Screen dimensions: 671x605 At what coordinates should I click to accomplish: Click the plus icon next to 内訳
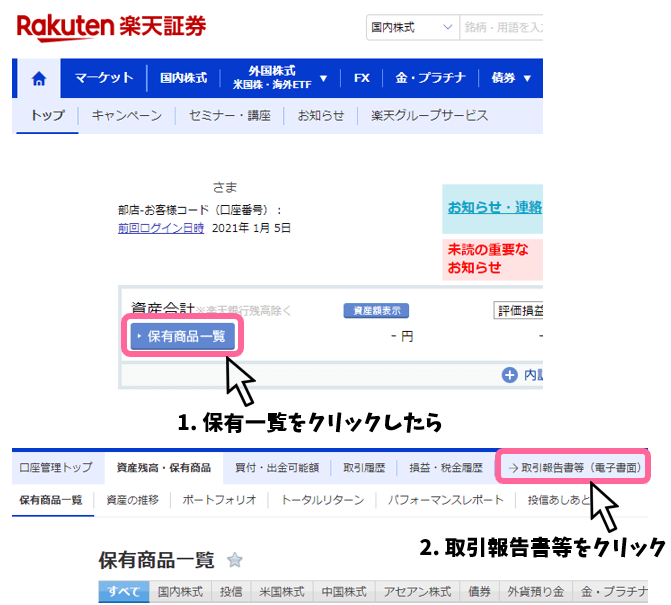509,375
